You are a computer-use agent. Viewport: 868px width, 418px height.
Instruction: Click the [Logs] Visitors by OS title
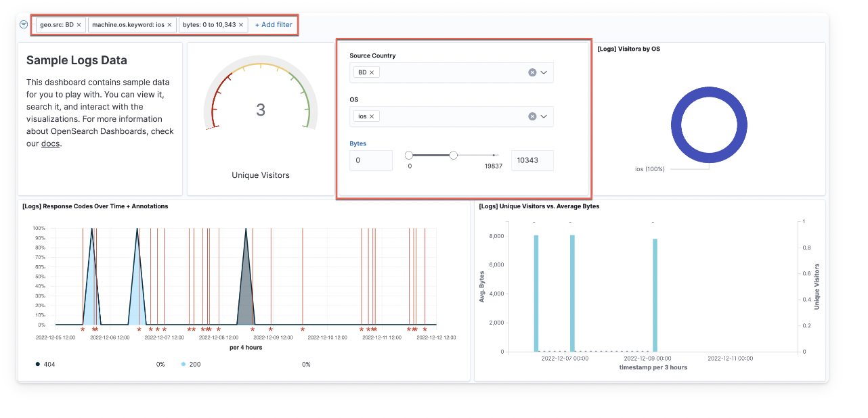pos(628,49)
